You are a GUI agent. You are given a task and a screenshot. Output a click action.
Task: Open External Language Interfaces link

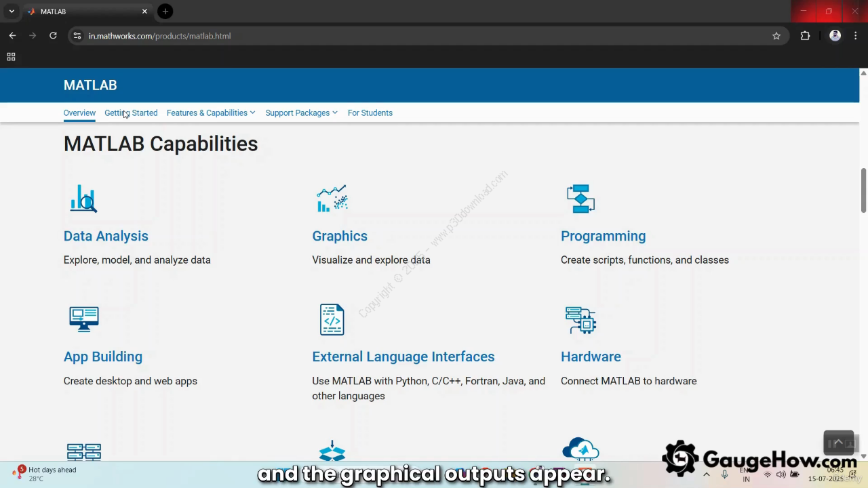(x=403, y=357)
